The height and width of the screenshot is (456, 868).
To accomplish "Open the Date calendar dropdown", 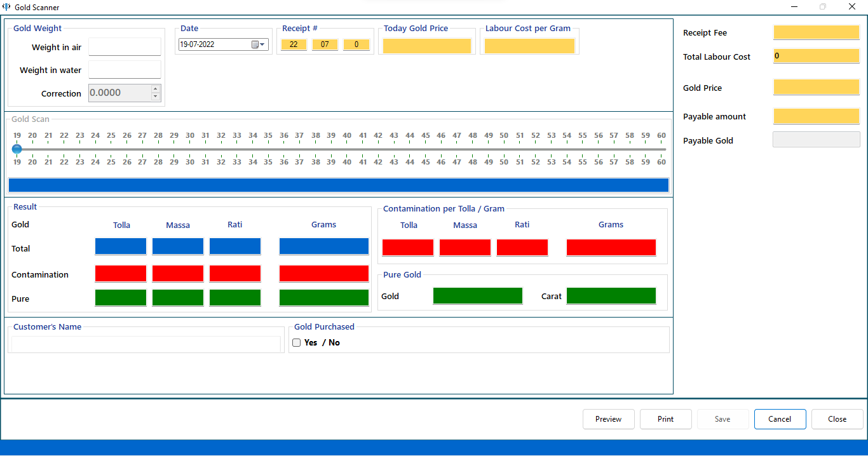I will click(x=259, y=44).
